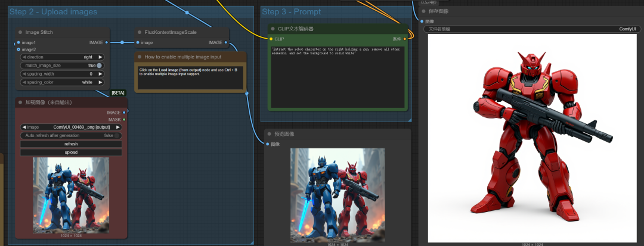Select next spacing_color with right arrow

(100, 82)
